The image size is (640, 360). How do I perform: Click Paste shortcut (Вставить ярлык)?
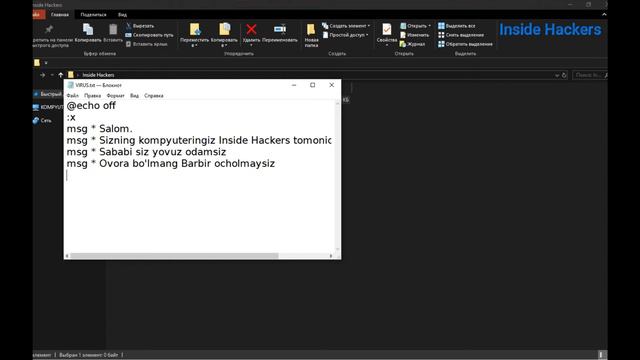click(147, 44)
